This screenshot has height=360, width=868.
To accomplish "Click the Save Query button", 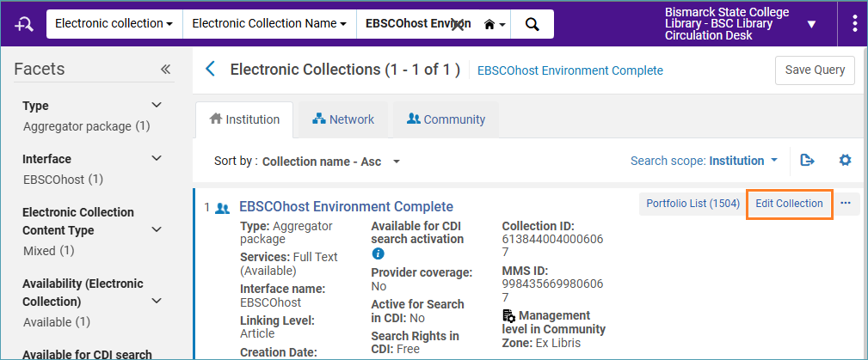I will pyautogui.click(x=815, y=70).
